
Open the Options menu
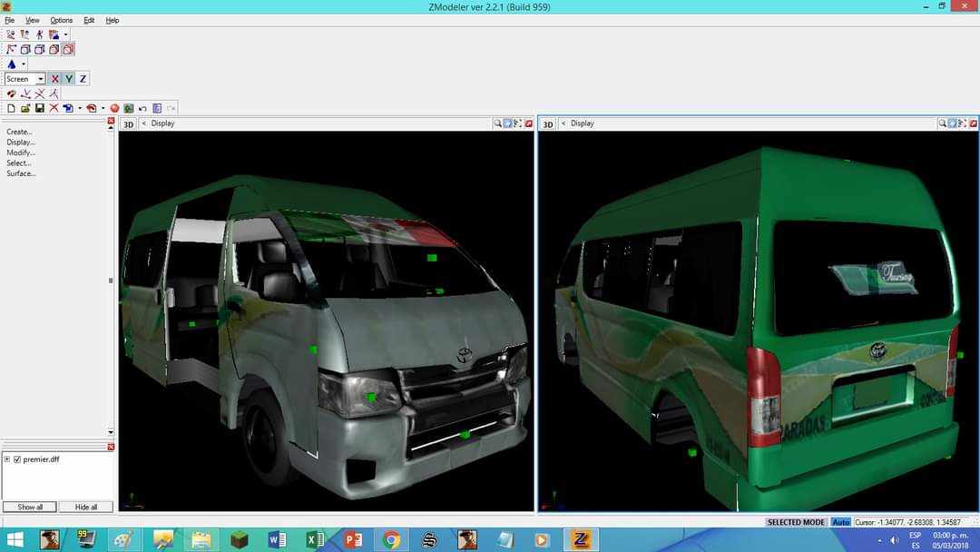pos(61,20)
